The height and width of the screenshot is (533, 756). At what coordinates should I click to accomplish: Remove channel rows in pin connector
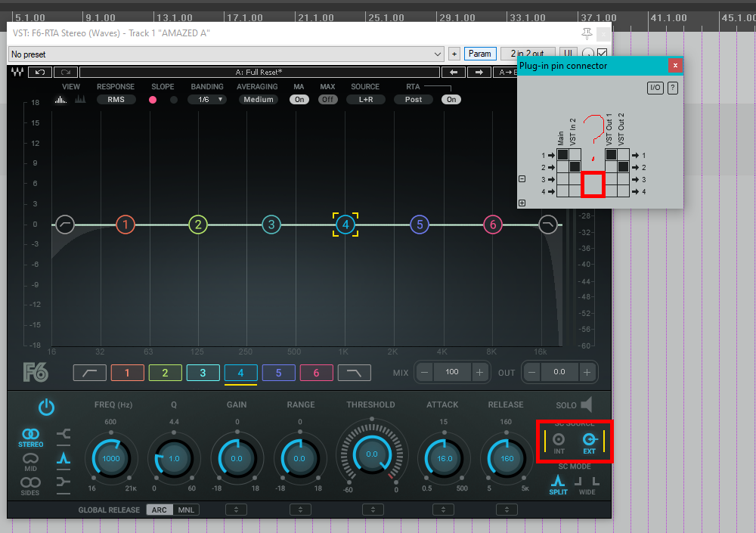(522, 179)
